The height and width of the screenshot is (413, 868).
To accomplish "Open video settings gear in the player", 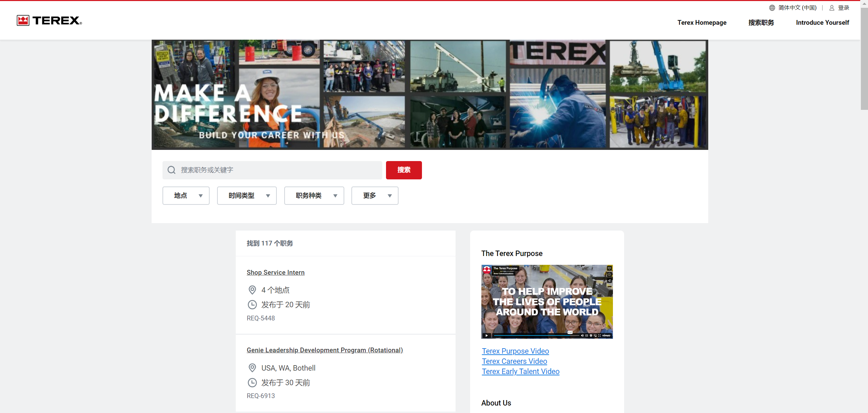I will coord(591,335).
